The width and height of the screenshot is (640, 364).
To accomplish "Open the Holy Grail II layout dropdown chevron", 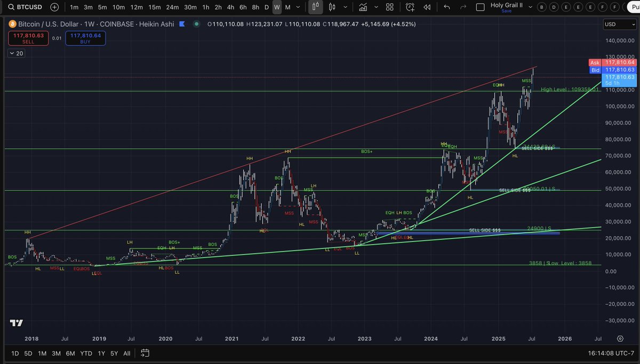I will [x=530, y=7].
